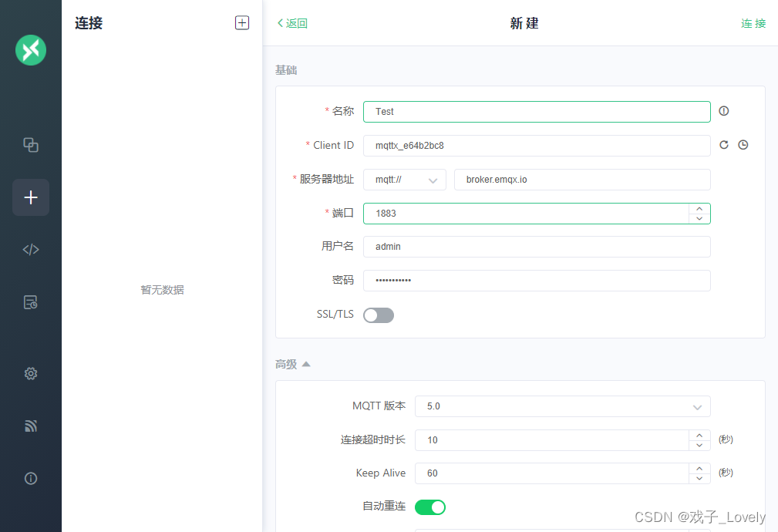This screenshot has height=532, width=778.
Task: Open the MQTT 版本 dropdown
Action: pyautogui.click(x=562, y=406)
